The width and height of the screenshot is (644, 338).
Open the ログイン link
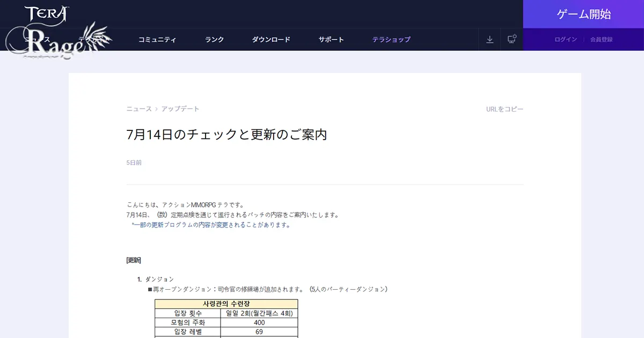pos(565,39)
